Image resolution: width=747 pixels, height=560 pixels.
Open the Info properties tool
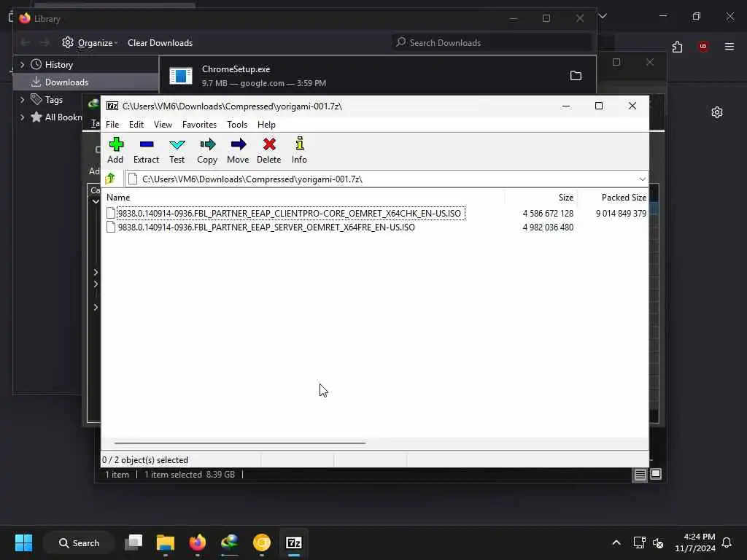tap(299, 150)
